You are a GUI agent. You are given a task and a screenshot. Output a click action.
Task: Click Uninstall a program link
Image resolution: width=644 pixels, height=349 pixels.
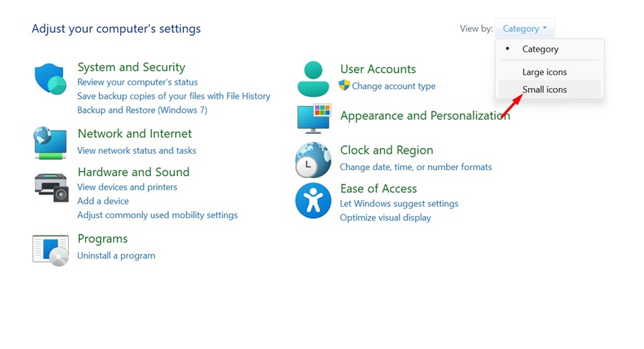(116, 255)
